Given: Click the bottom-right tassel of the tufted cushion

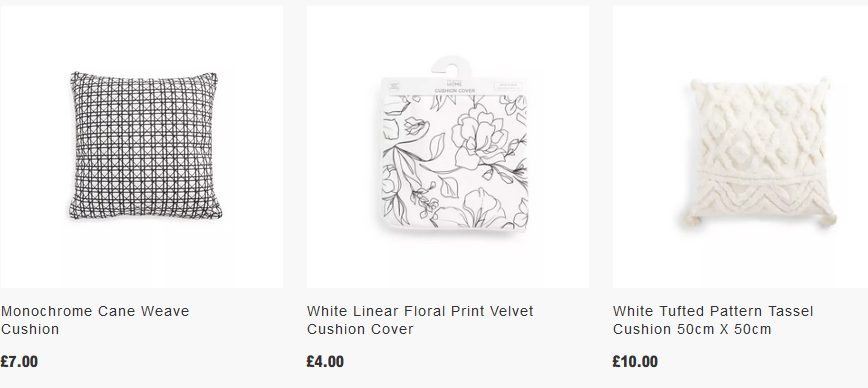Looking at the screenshot, I should coord(828,219).
